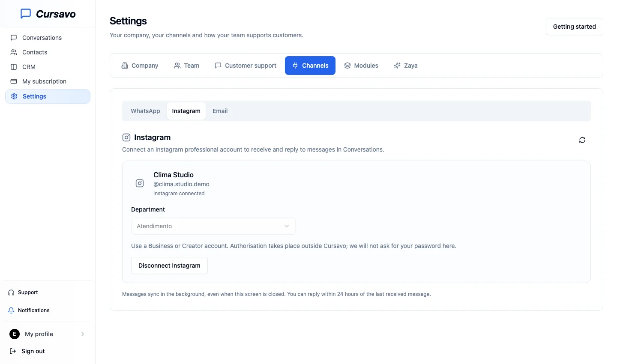Open Conversations from the sidebar

click(48, 38)
